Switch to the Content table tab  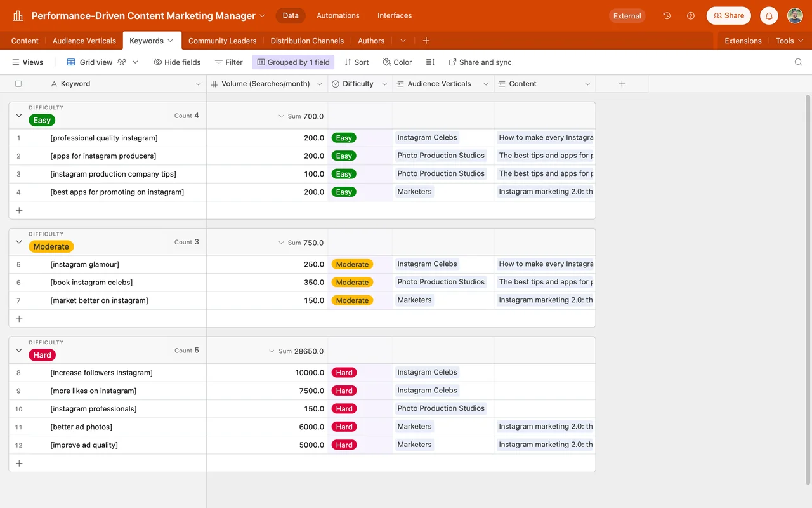[x=25, y=41]
